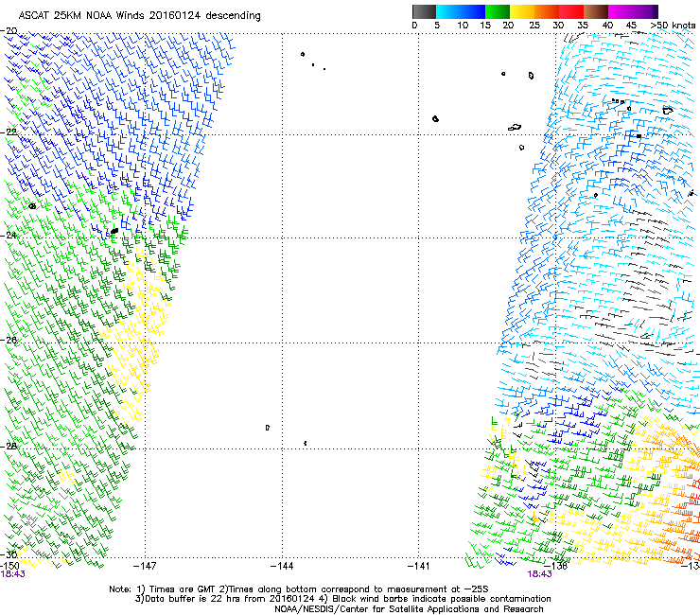Click the map title 'ASCAT 25KM NOAA Winds 20160124 descending'
The height and width of the screenshot is (615, 700).
(x=140, y=16)
